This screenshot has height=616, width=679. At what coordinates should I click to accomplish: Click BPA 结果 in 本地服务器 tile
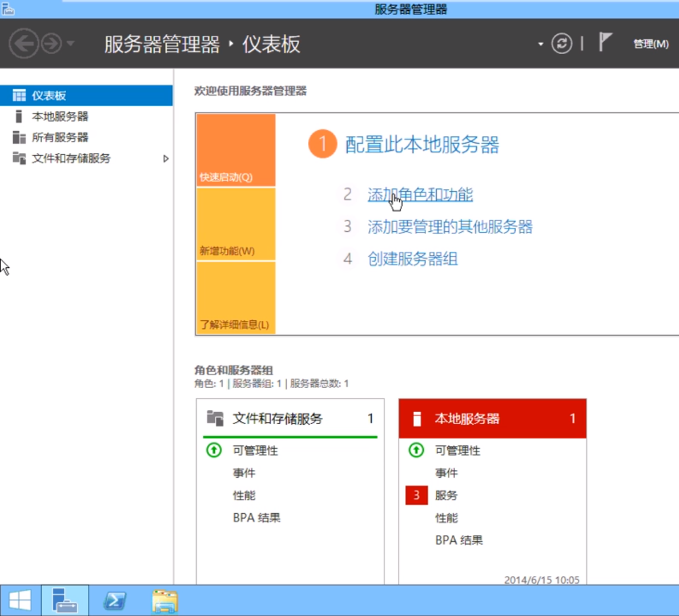coord(459,540)
